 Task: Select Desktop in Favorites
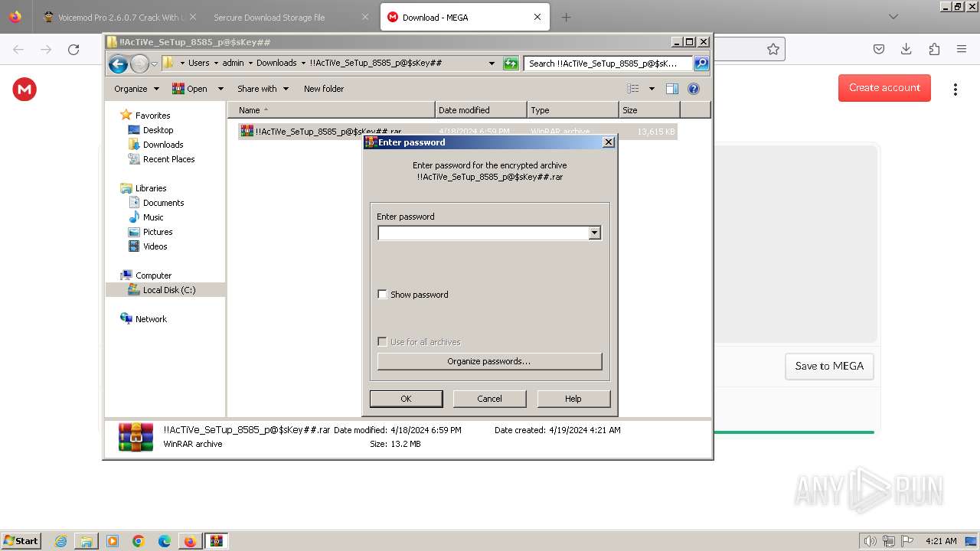point(158,130)
